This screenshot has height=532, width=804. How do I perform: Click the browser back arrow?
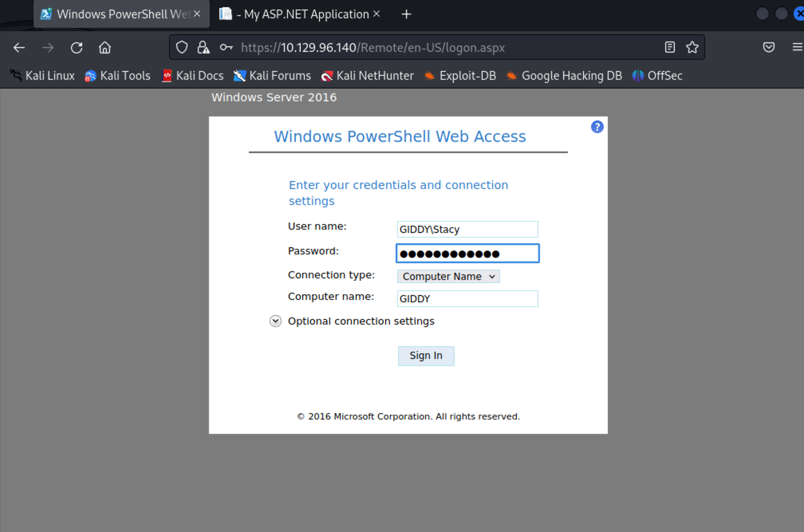coord(19,48)
